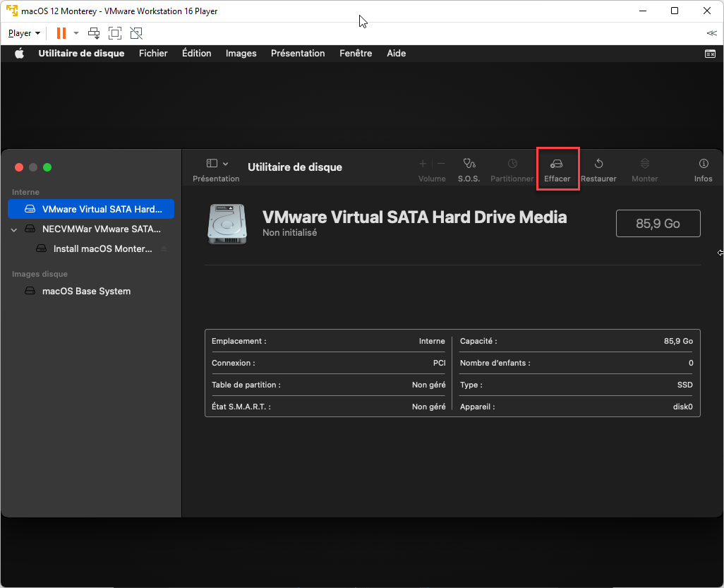The width and height of the screenshot is (724, 588).
Task: Click the 'disk0' device value
Action: coord(682,407)
